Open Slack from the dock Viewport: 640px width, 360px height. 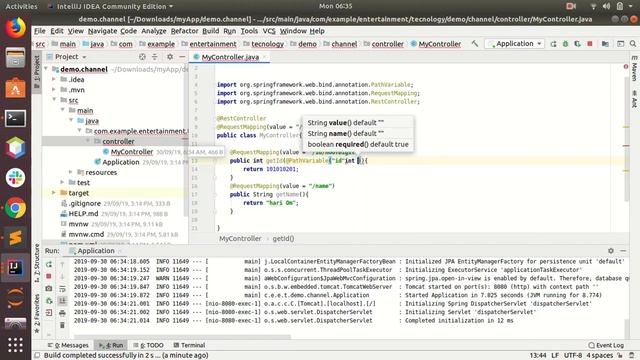point(16,178)
